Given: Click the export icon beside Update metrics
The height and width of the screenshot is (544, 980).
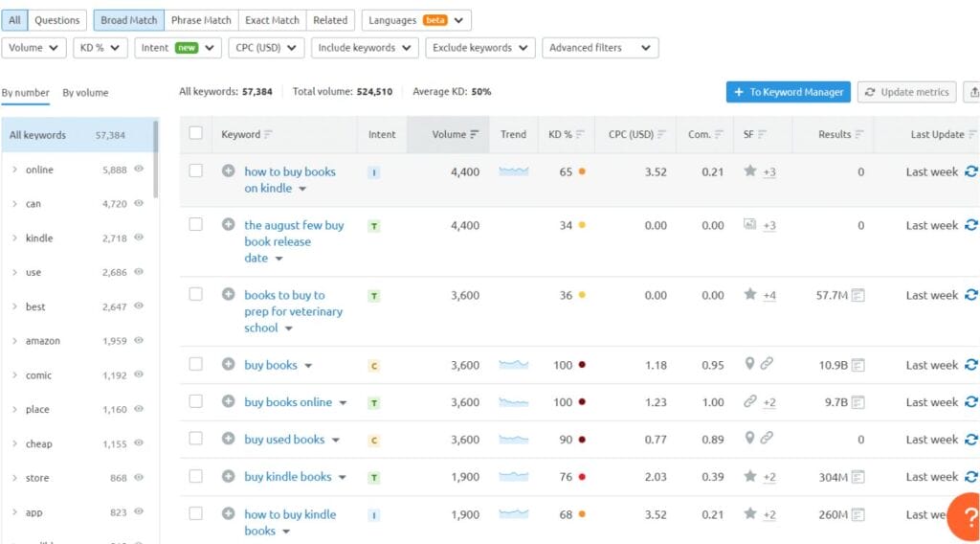Looking at the screenshot, I should [972, 92].
